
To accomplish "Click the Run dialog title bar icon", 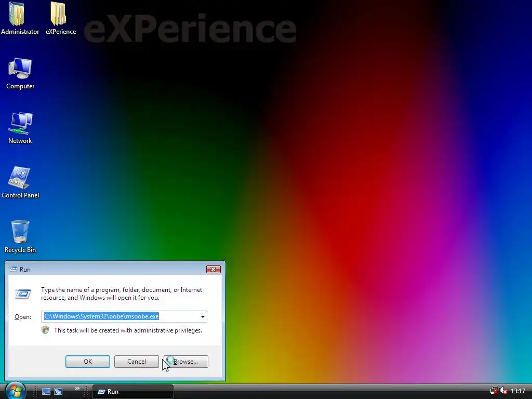I will pyautogui.click(x=14, y=270).
